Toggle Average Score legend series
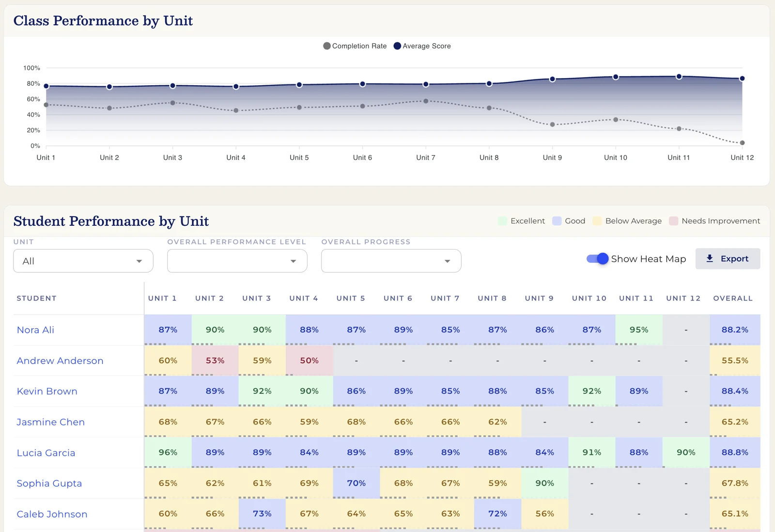775x532 pixels. (x=422, y=46)
